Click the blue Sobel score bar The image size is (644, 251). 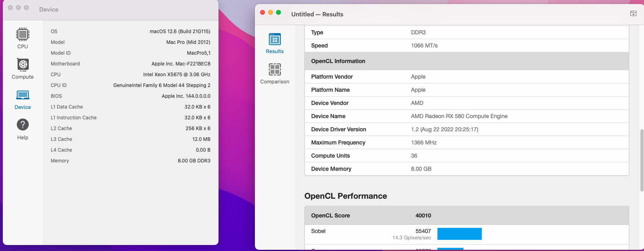[459, 234]
